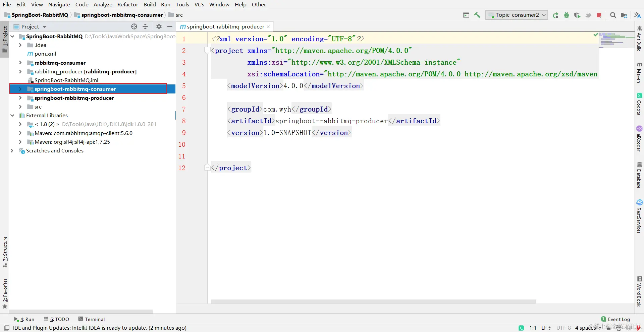Open RestServices side panel

639,216
